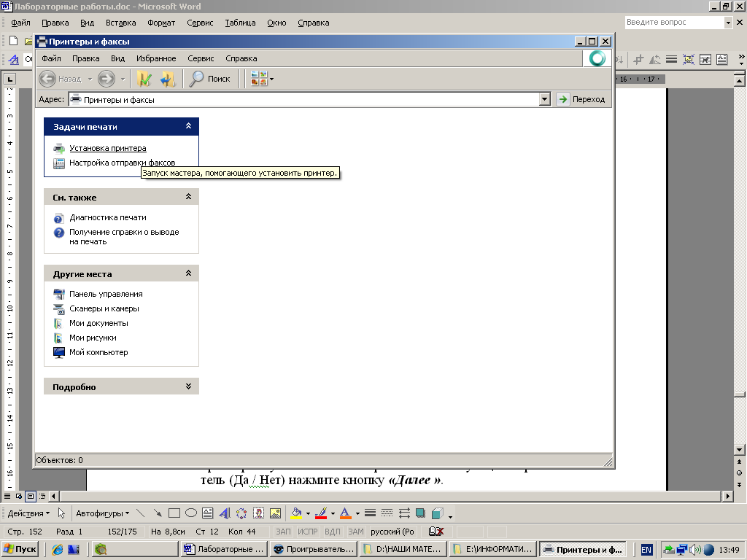This screenshot has height=560, width=747.
Task: Open the Insert Clip Art icon
Action: click(258, 513)
